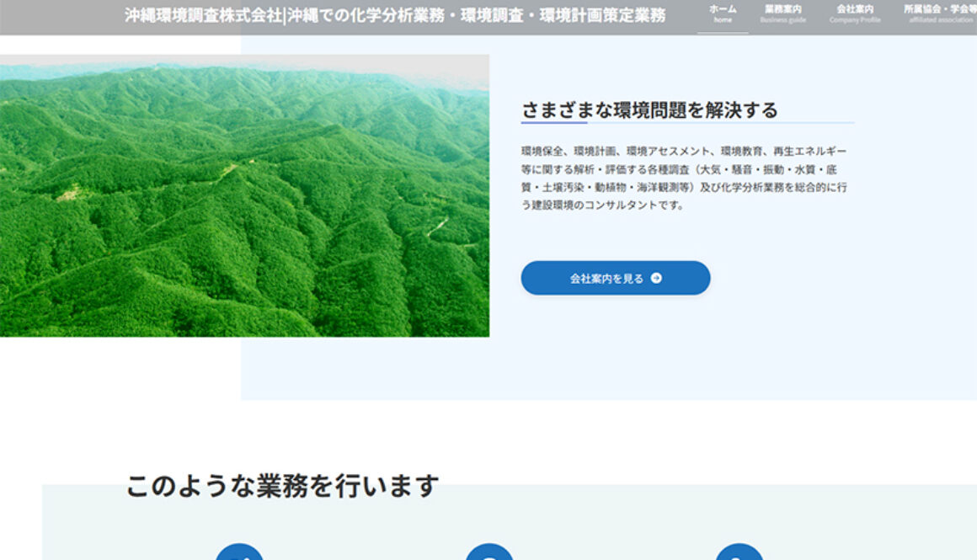Open the 業務案内 navigation menu item

tap(782, 9)
